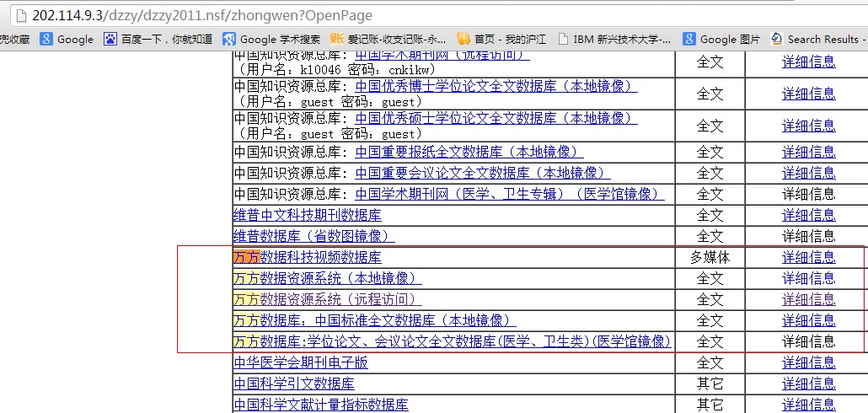This screenshot has height=413, width=868.
Task: Click the 多媒体 type cell
Action: point(710,257)
